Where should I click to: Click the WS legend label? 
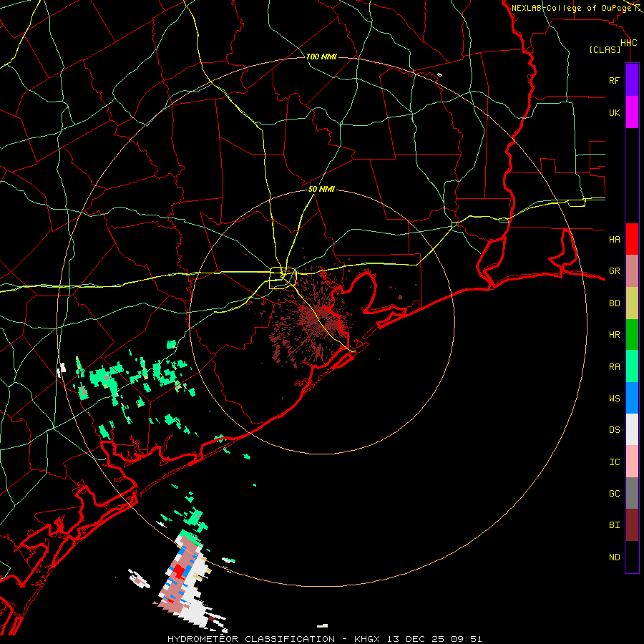click(x=615, y=398)
